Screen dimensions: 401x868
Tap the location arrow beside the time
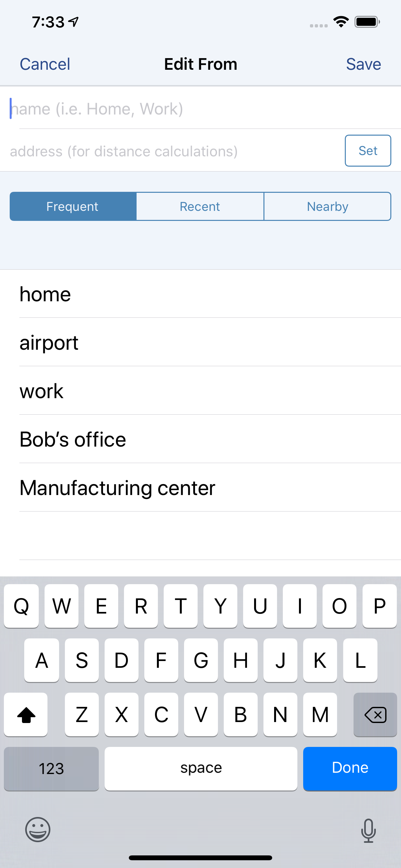[x=74, y=22]
